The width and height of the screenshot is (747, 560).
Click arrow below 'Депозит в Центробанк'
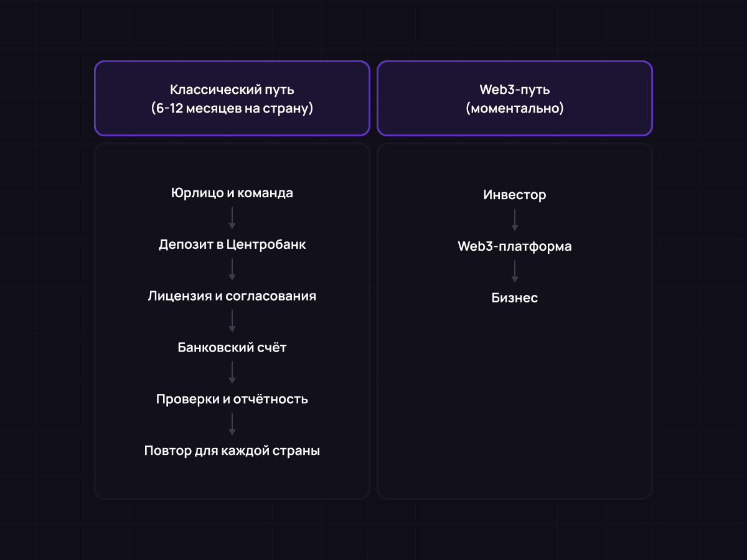pos(232,270)
